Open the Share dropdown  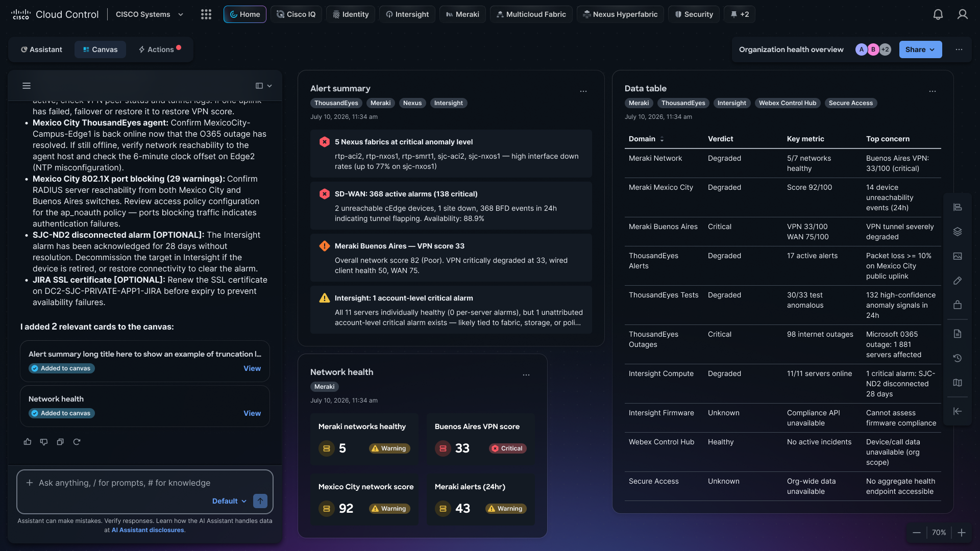tap(920, 49)
